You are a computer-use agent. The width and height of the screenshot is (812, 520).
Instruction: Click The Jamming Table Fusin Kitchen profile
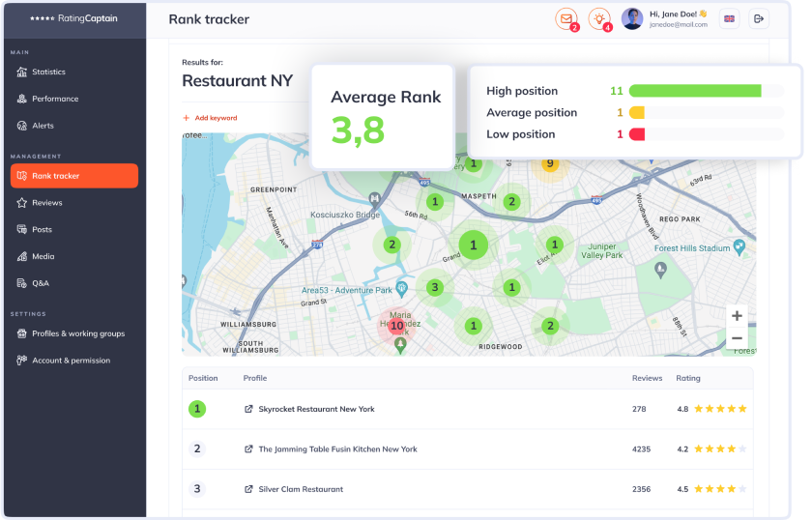tap(337, 449)
